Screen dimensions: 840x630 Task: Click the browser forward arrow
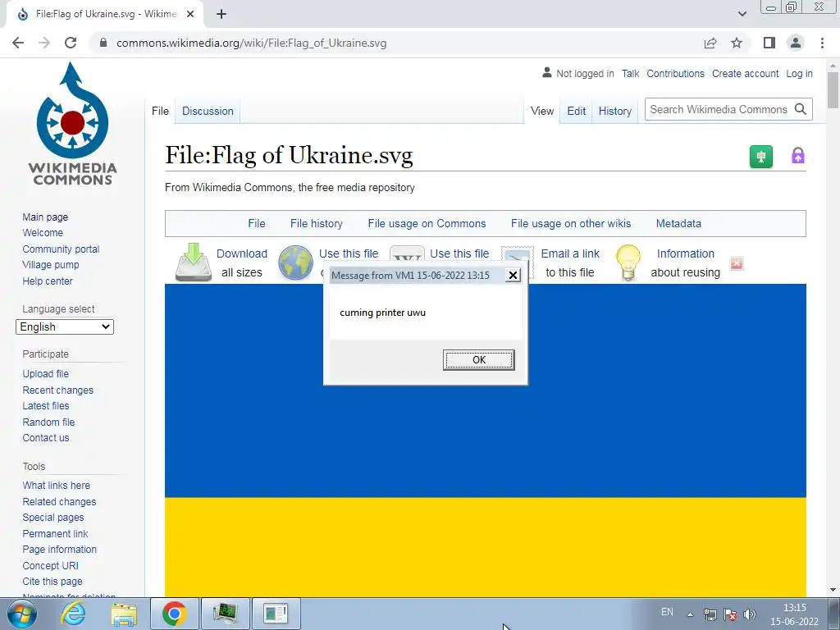(44, 43)
